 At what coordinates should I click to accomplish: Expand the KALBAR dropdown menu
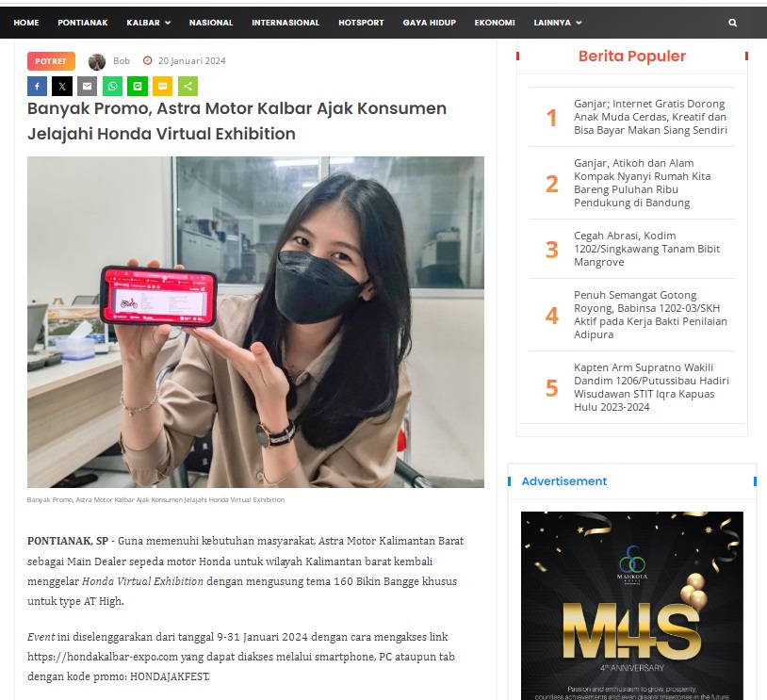click(x=149, y=23)
